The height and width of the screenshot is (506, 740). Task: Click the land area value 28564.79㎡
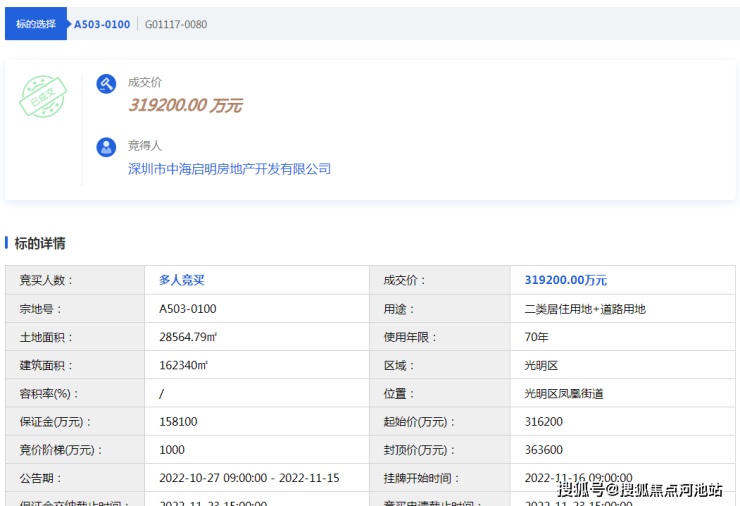point(188,338)
